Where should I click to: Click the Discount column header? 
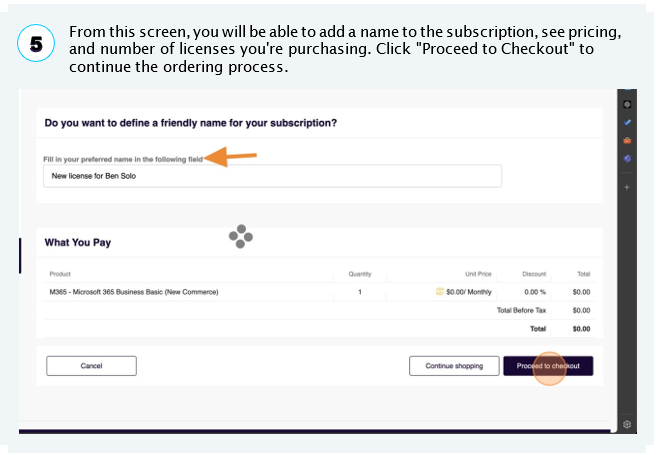[x=534, y=274]
